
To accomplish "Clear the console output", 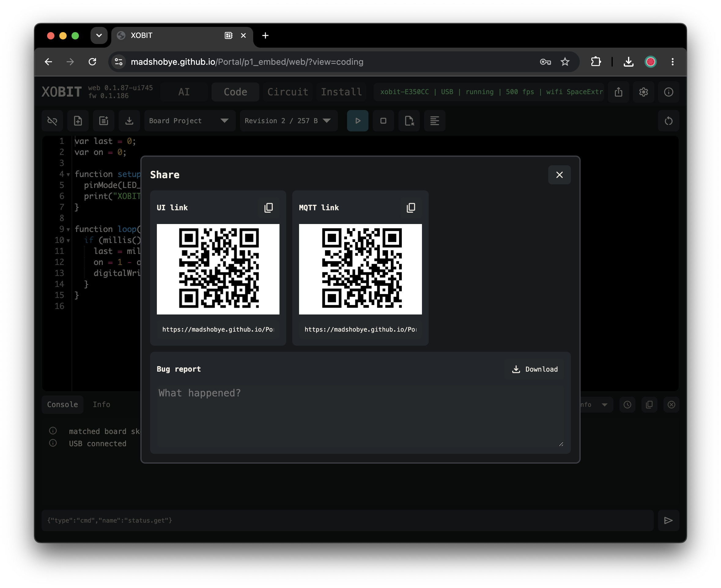I will 671,405.
